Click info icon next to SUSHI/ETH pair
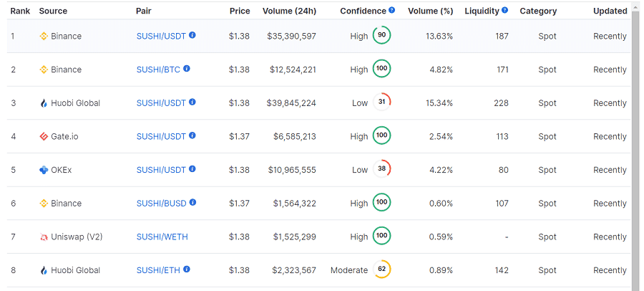644x291 pixels. (187, 269)
